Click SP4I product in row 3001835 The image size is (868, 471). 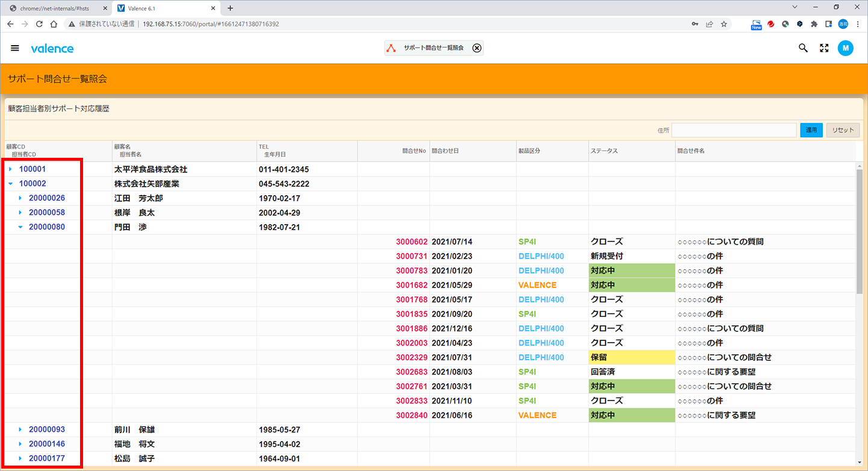pyautogui.click(x=527, y=314)
